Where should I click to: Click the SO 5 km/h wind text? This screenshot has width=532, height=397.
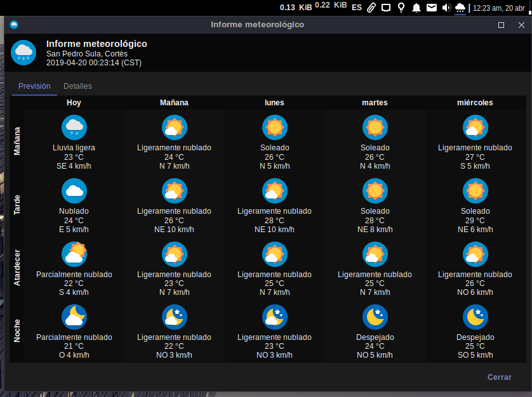click(x=475, y=355)
